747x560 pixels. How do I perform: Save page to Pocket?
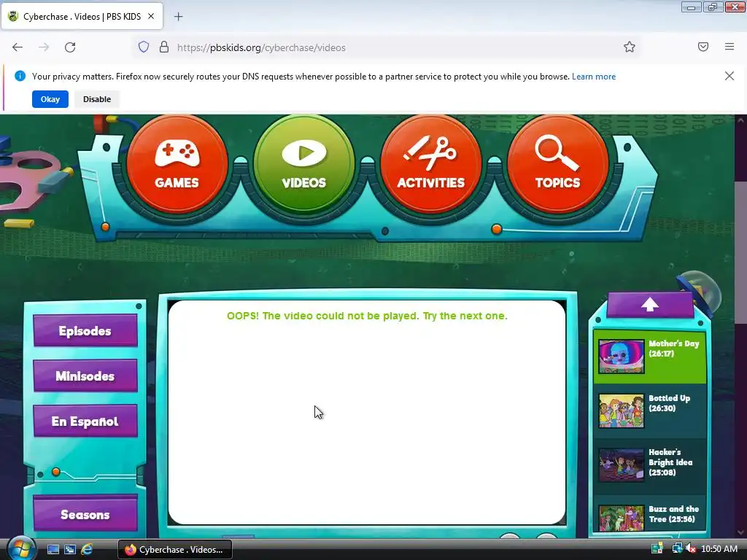[x=703, y=47]
